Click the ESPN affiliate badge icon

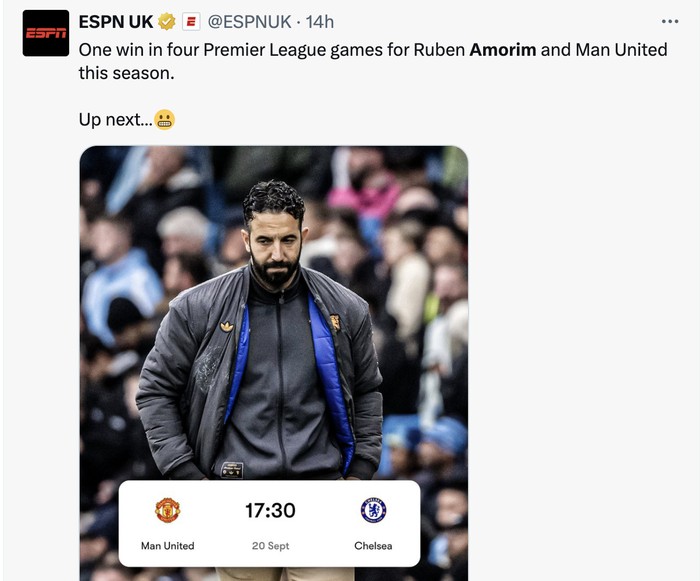coord(191,21)
